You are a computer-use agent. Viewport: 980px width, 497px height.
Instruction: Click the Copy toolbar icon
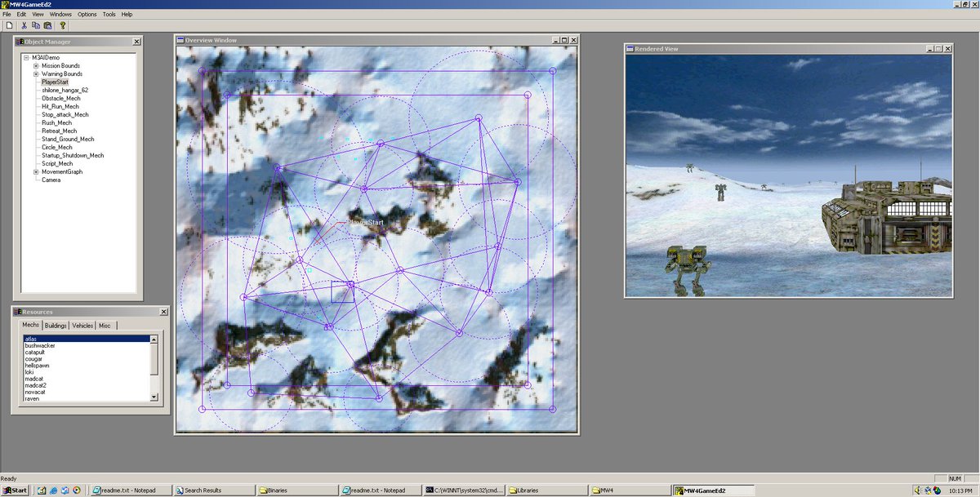click(x=36, y=25)
